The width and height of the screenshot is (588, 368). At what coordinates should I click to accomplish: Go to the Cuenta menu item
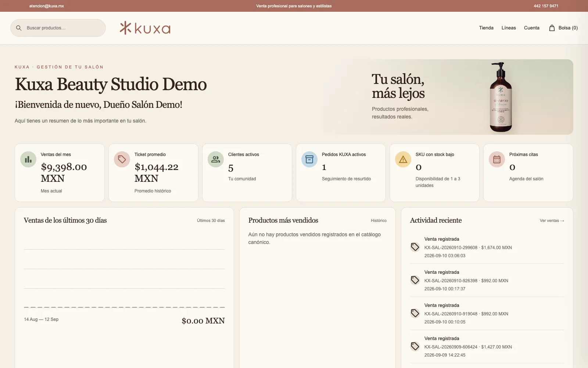coord(532,28)
